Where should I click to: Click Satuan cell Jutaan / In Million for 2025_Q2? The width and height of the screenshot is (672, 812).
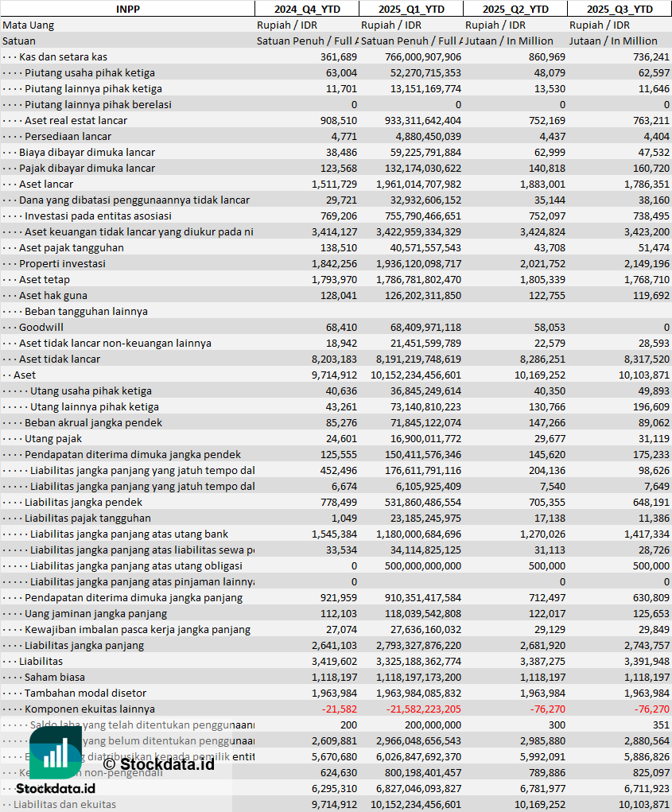click(x=509, y=41)
